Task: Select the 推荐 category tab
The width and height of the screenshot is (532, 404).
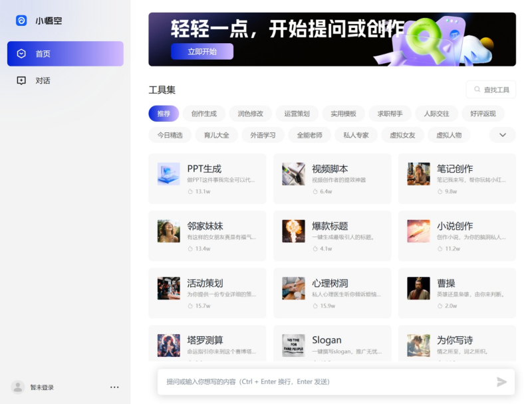Action: pos(164,114)
